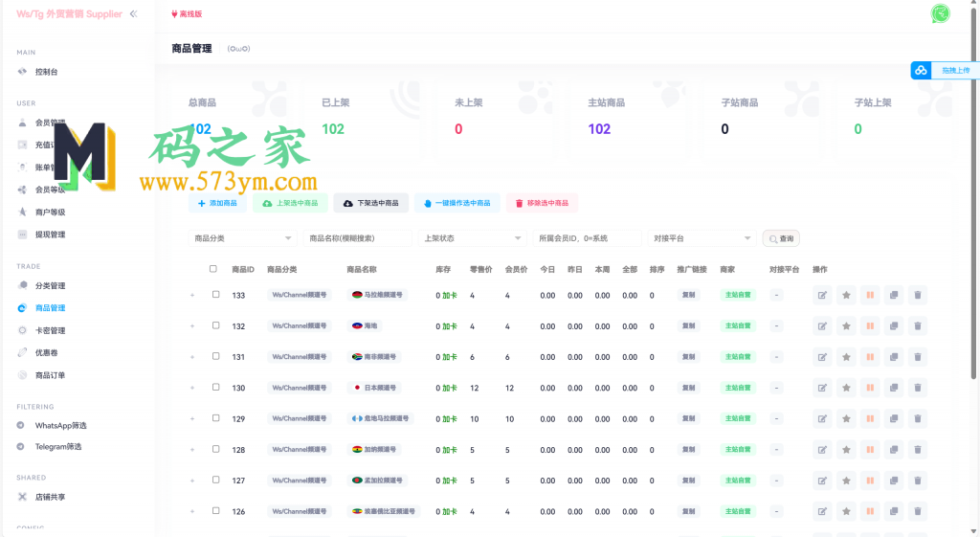This screenshot has height=537, width=980.
Task: Open 卡密管理 in the sidebar
Action: pos(50,330)
